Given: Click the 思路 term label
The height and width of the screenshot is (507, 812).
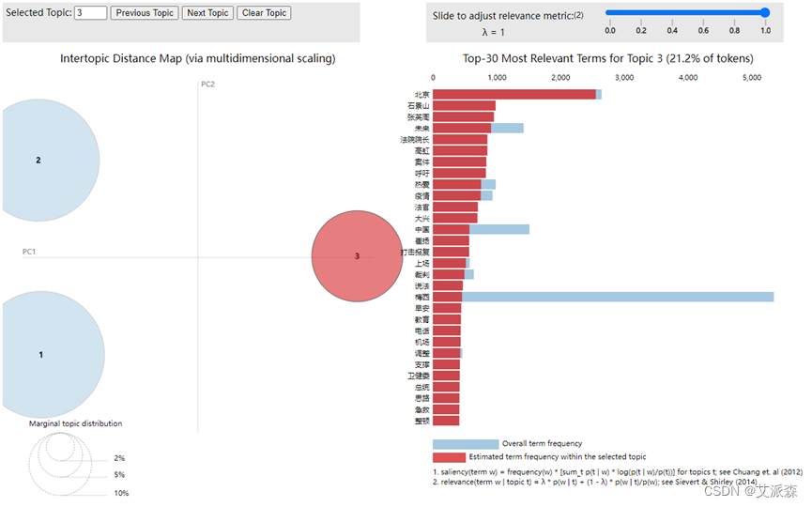Looking at the screenshot, I should click(422, 398).
